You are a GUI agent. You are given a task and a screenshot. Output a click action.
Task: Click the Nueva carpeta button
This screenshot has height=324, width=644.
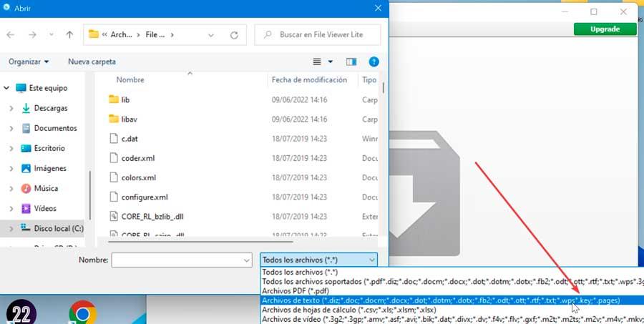(92, 62)
